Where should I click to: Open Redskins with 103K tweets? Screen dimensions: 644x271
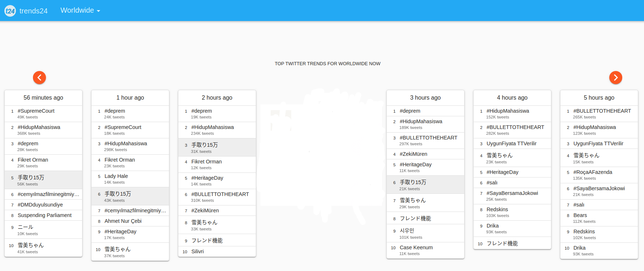[497, 209]
